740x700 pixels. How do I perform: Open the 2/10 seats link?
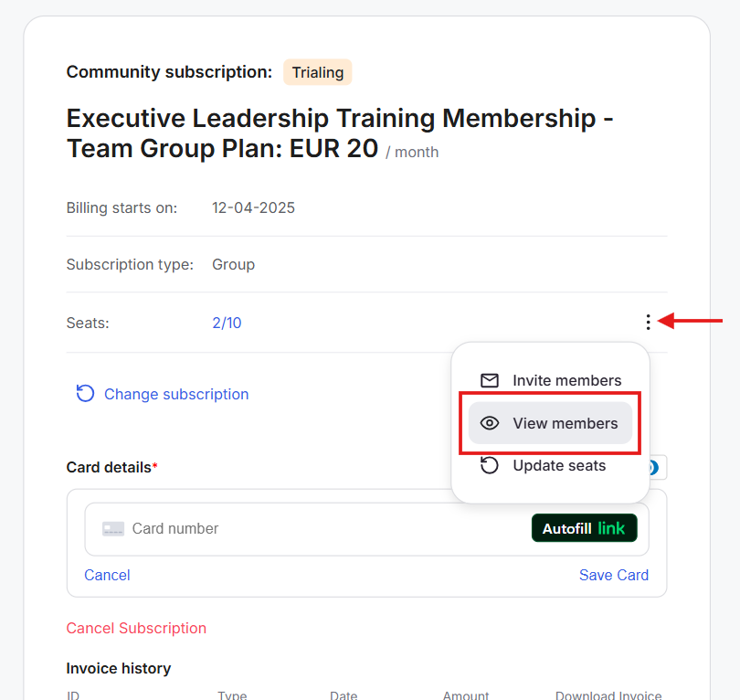tap(227, 323)
